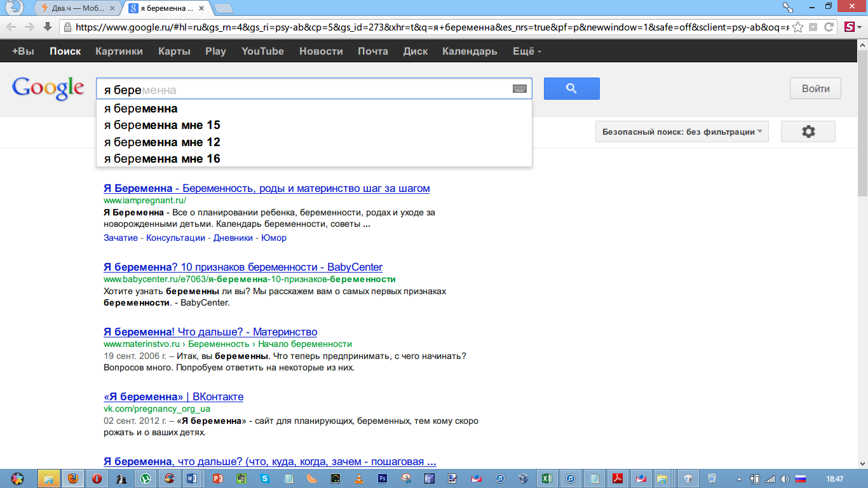Launch Evernote from the taskbar
Viewport: 868px width, 488px height.
click(241, 478)
